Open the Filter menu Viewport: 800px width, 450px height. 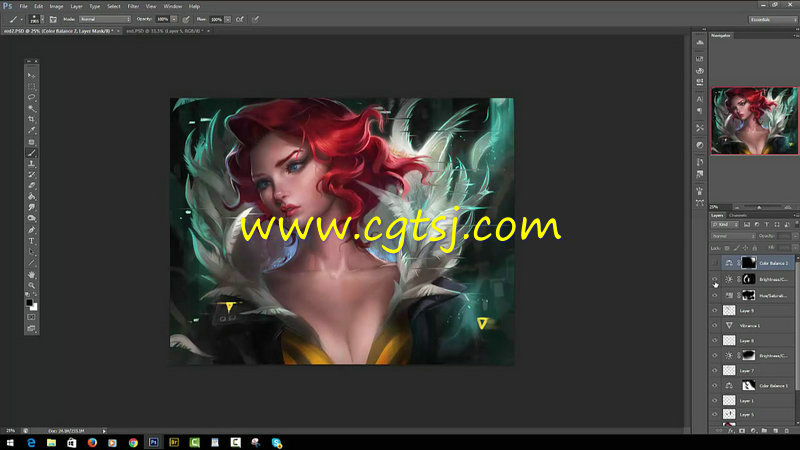pos(133,6)
